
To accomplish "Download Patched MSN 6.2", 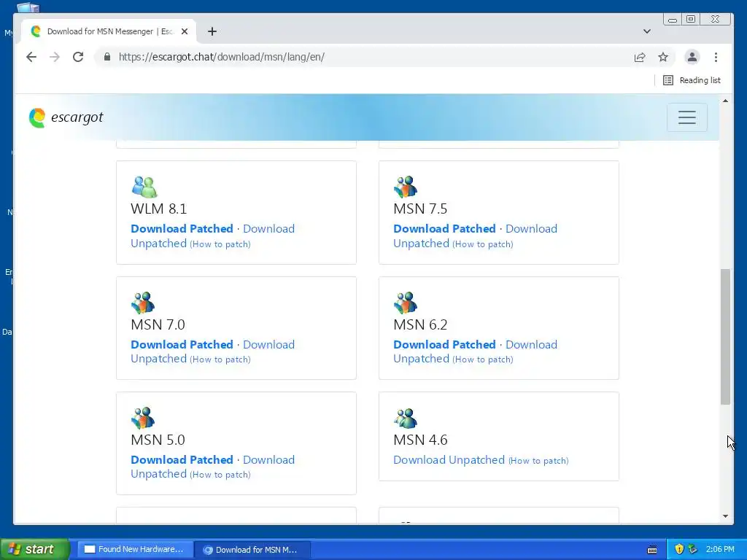I will [x=444, y=344].
